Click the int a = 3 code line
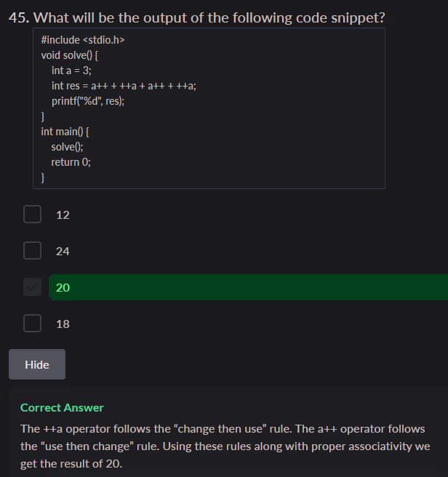This screenshot has width=448, height=477. (x=71, y=71)
